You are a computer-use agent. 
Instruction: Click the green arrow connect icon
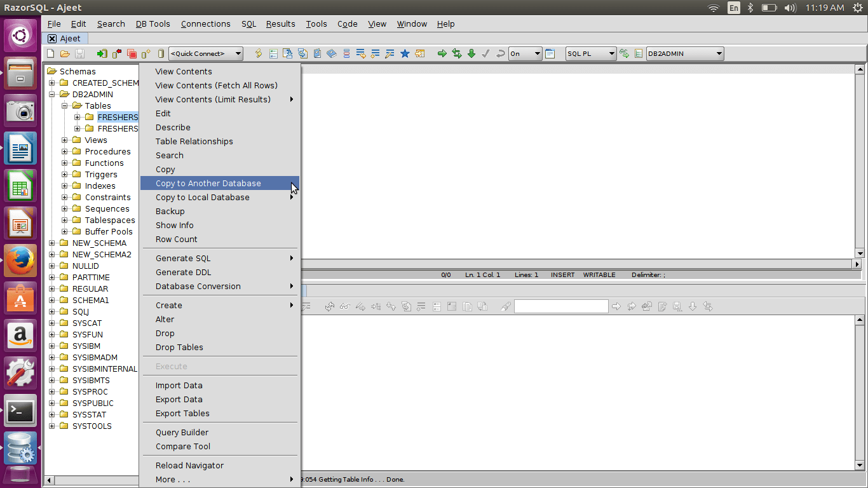pyautogui.click(x=102, y=54)
